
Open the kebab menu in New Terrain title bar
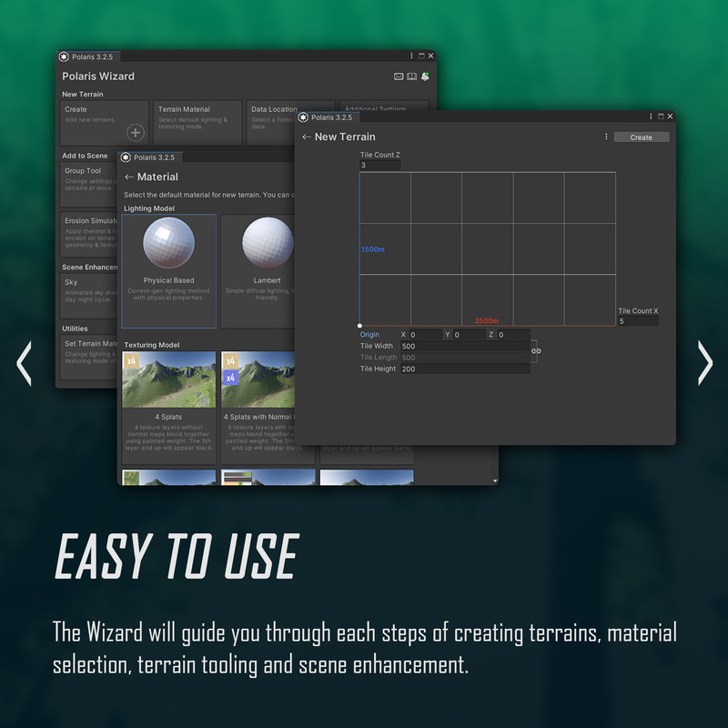[x=651, y=116]
